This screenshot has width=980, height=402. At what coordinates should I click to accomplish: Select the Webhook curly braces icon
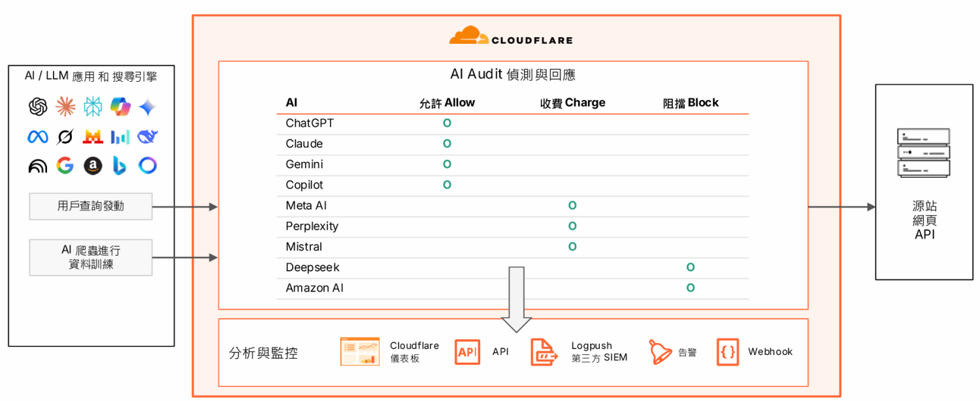pyautogui.click(x=728, y=352)
